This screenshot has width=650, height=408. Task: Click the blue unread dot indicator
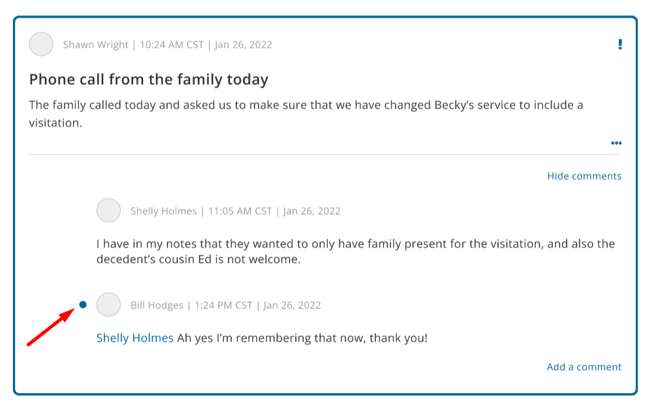[x=83, y=305]
